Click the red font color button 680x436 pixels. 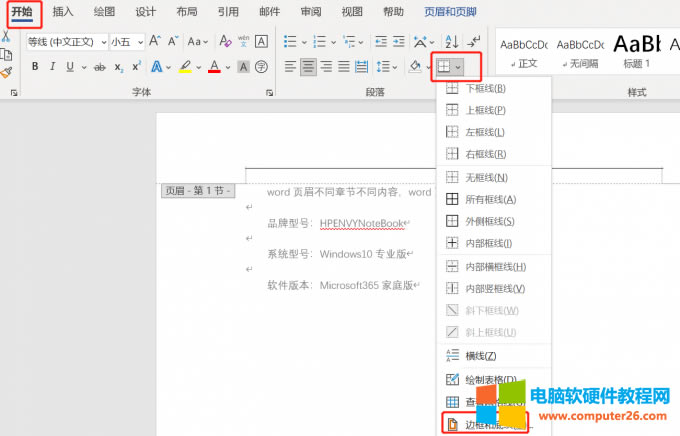pos(214,67)
